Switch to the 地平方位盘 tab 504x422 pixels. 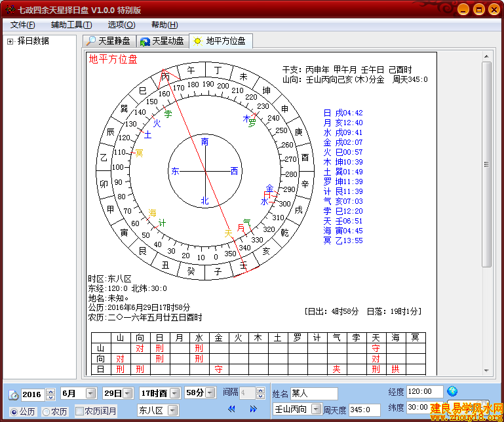[221, 41]
